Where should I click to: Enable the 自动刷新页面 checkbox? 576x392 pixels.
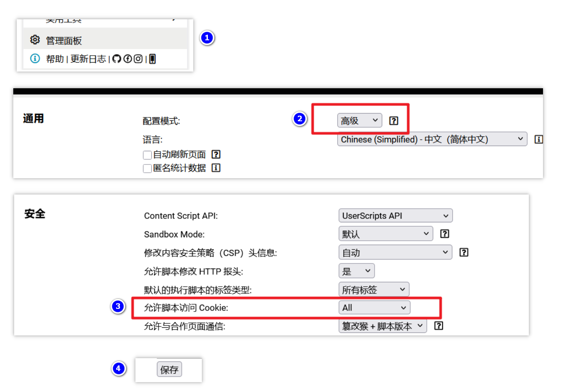click(147, 154)
